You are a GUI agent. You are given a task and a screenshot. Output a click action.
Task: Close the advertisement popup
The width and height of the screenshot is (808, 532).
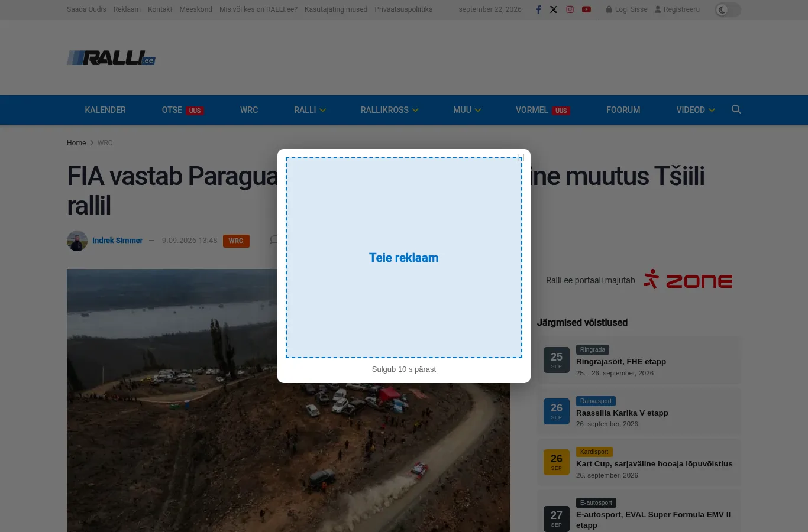click(521, 157)
